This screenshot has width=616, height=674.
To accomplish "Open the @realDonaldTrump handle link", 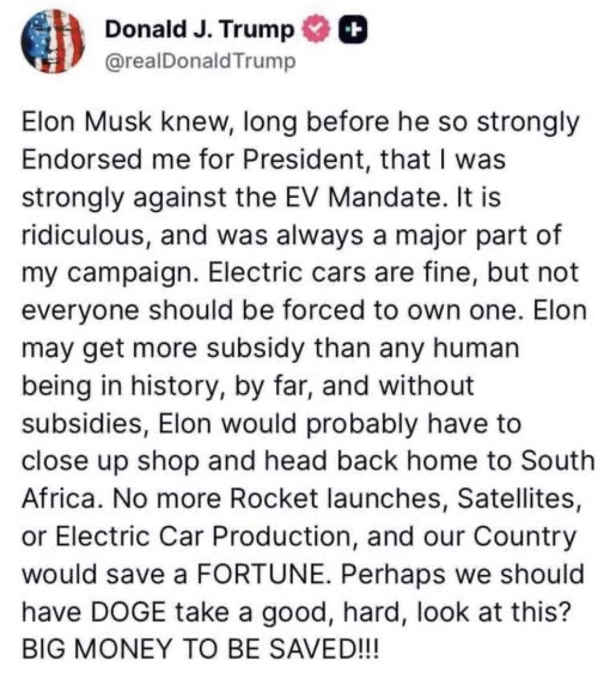I will point(200,61).
